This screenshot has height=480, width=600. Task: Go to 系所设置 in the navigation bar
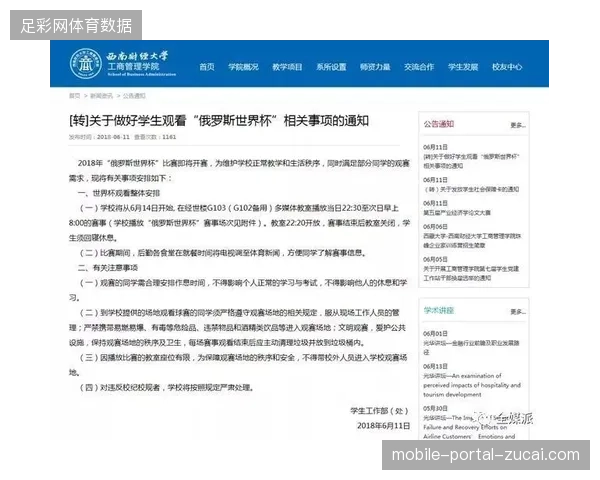click(x=331, y=67)
